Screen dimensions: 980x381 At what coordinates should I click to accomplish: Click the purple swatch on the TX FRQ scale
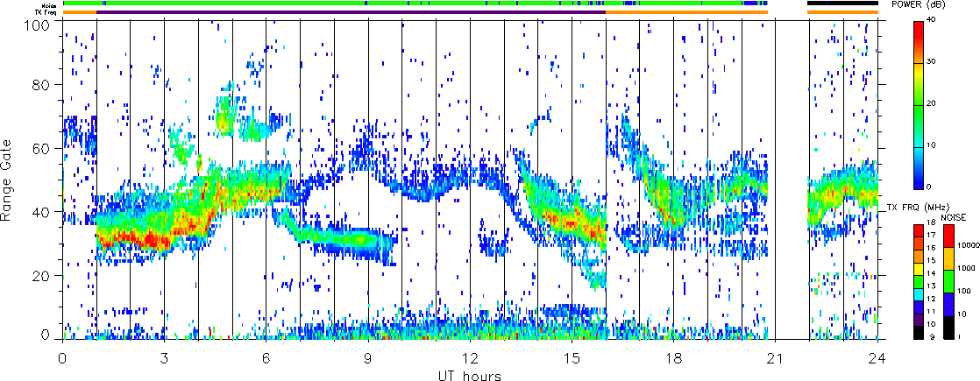[919, 321]
